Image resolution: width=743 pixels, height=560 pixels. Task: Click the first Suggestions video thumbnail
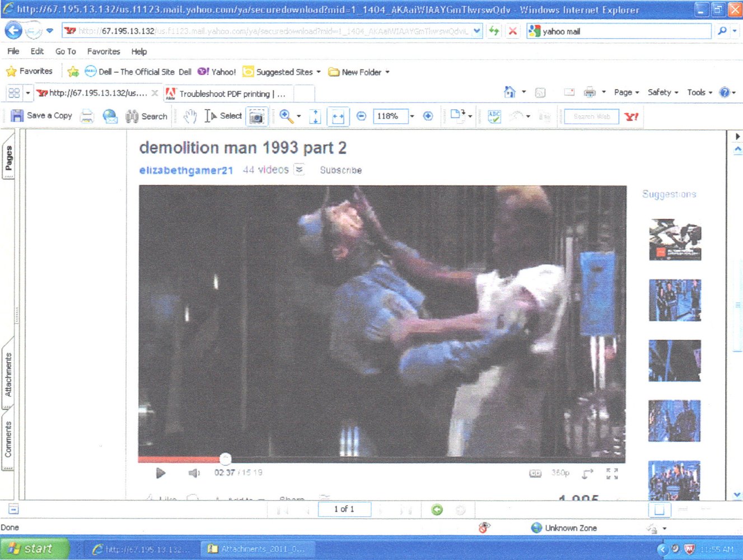tap(675, 239)
